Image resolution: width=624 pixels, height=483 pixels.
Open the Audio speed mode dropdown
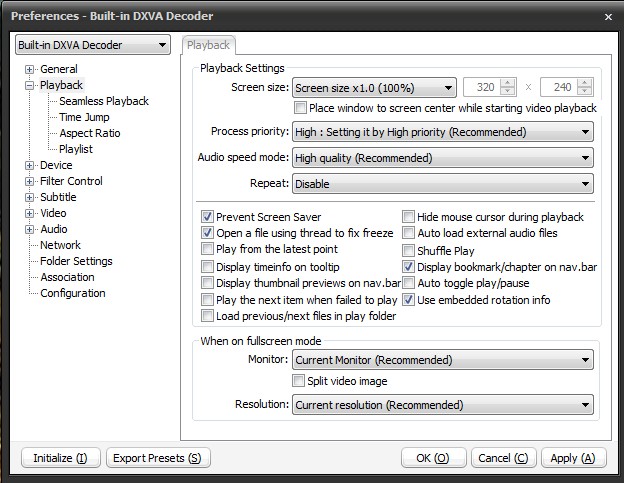443,158
